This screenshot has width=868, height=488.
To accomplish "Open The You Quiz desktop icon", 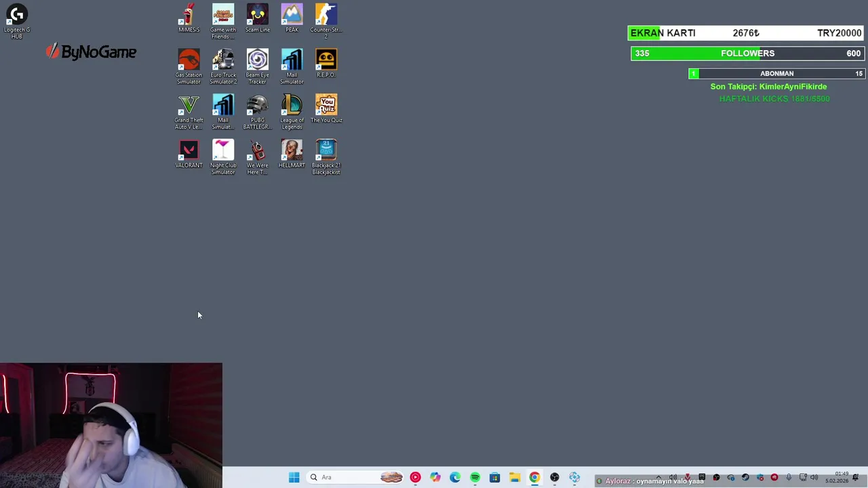I will click(x=326, y=108).
